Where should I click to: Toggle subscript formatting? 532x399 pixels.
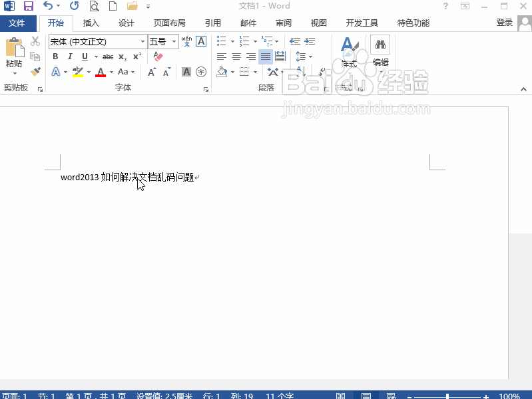point(123,57)
